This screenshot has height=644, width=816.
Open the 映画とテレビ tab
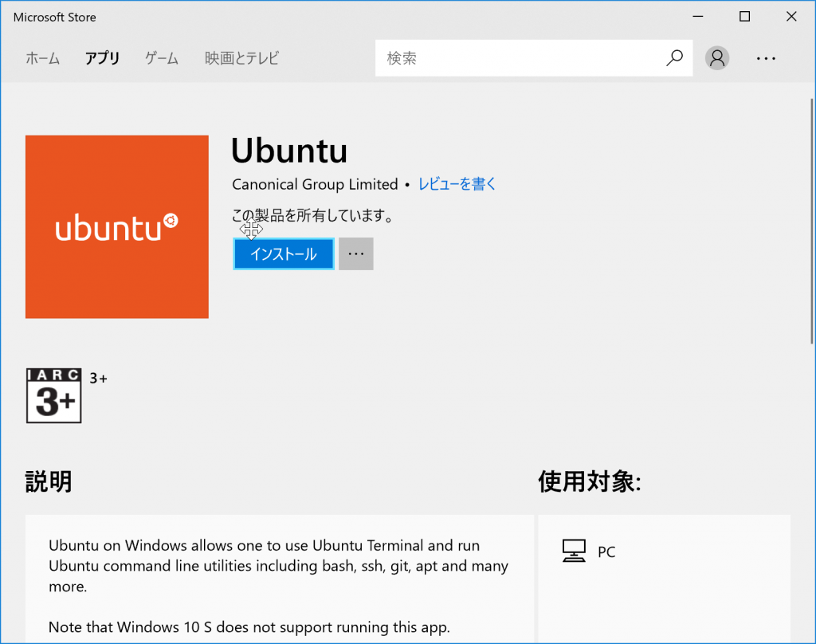[x=242, y=58]
